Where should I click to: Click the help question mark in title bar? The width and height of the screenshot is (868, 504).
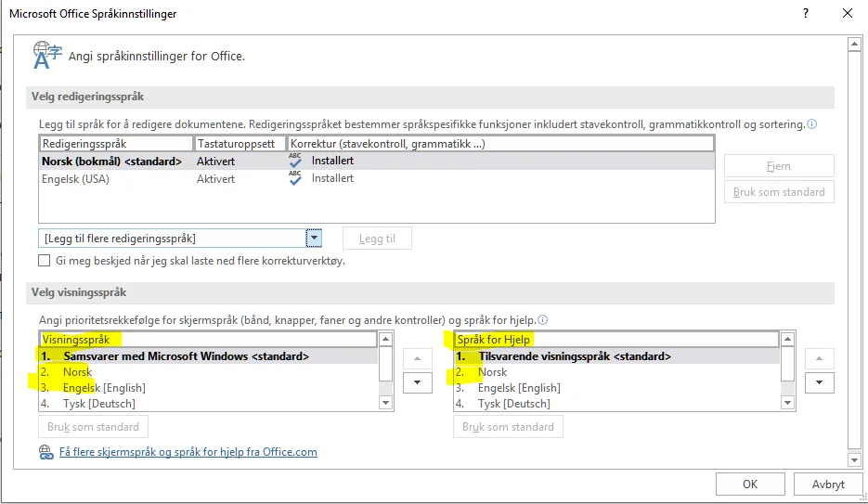806,13
